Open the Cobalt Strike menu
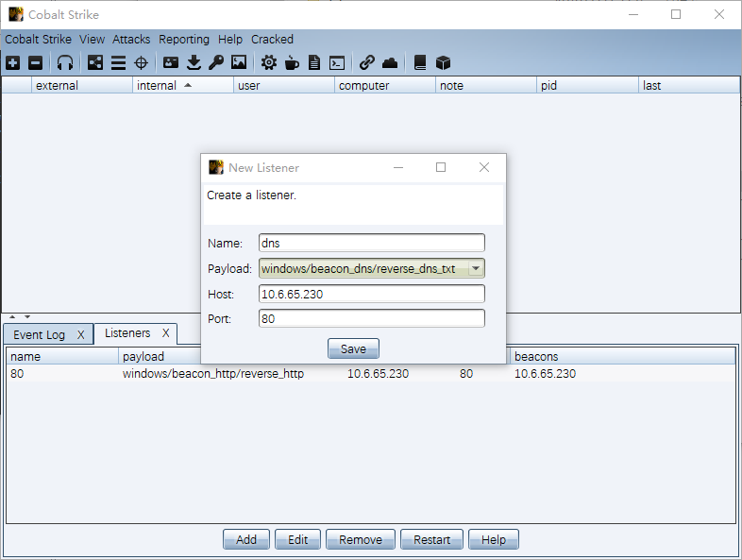742x560 pixels. (x=39, y=40)
